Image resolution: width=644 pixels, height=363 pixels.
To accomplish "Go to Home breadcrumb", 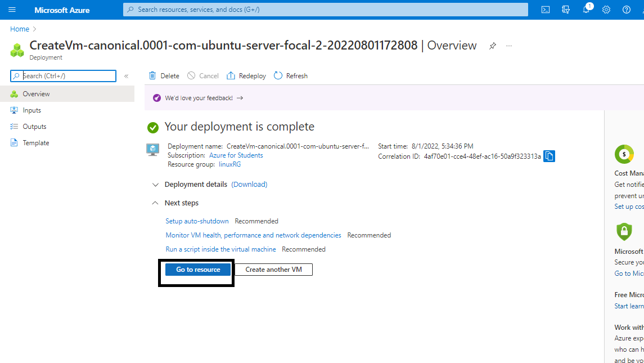I will coord(20,29).
